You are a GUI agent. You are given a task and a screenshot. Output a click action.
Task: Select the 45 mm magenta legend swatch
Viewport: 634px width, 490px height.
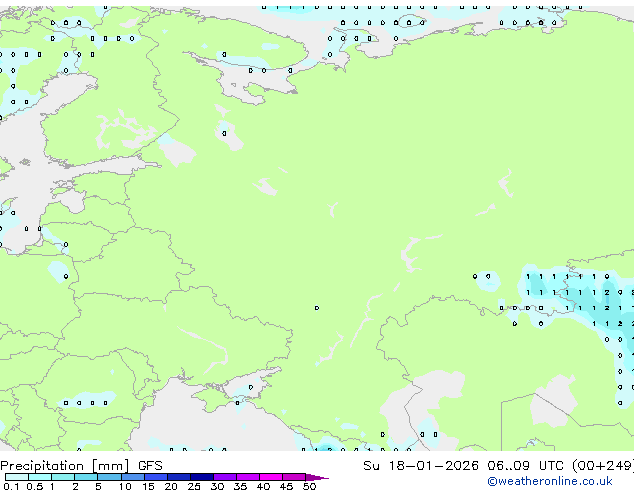pos(295,477)
